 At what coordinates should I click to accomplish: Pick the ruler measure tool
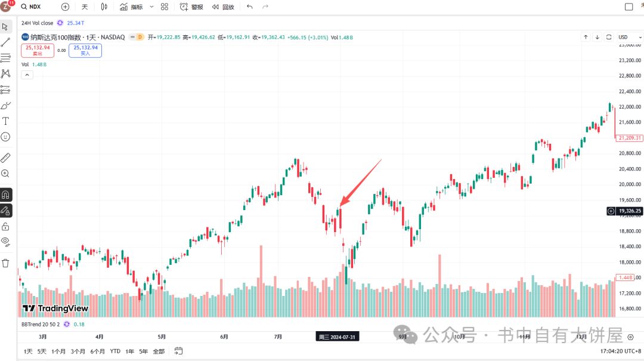pos(6,158)
